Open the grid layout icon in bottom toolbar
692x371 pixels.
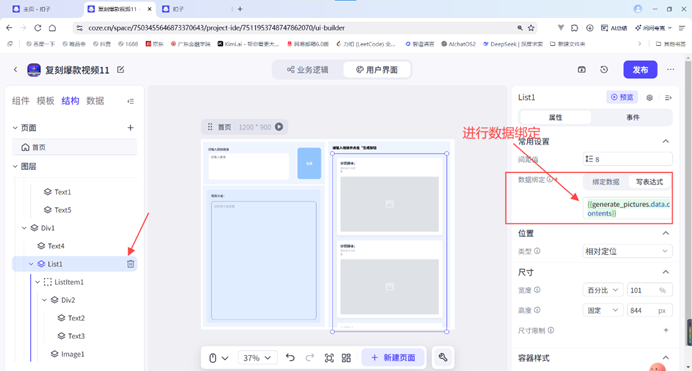click(346, 358)
